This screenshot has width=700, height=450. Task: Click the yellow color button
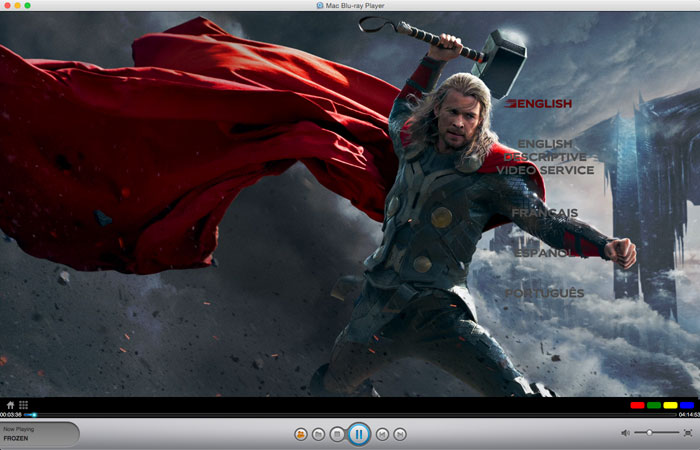[x=670, y=405]
